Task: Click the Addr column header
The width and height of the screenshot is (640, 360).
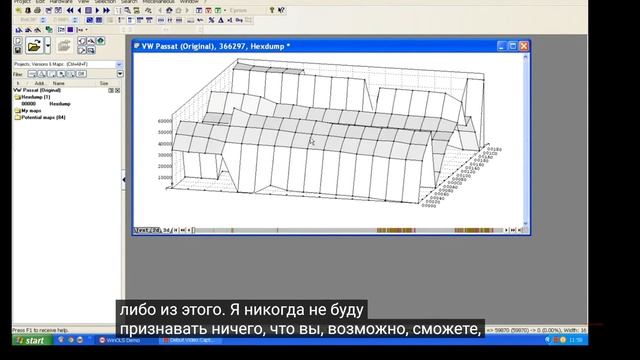Action: click(39, 83)
